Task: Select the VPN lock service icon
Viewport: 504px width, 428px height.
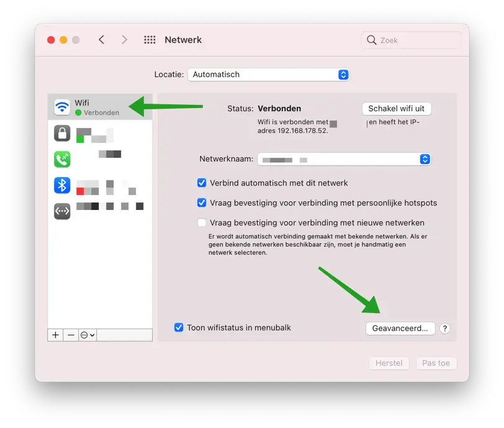Action: (62, 133)
